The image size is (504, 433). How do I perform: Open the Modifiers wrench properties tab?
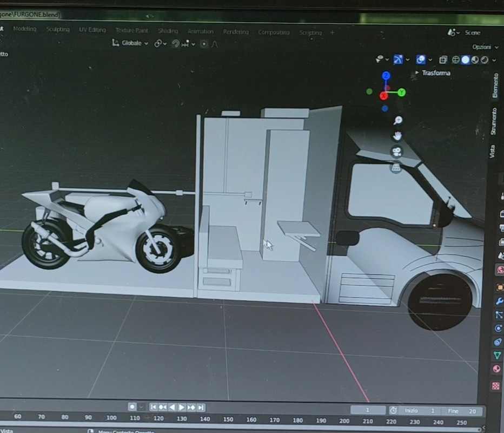[499, 301]
